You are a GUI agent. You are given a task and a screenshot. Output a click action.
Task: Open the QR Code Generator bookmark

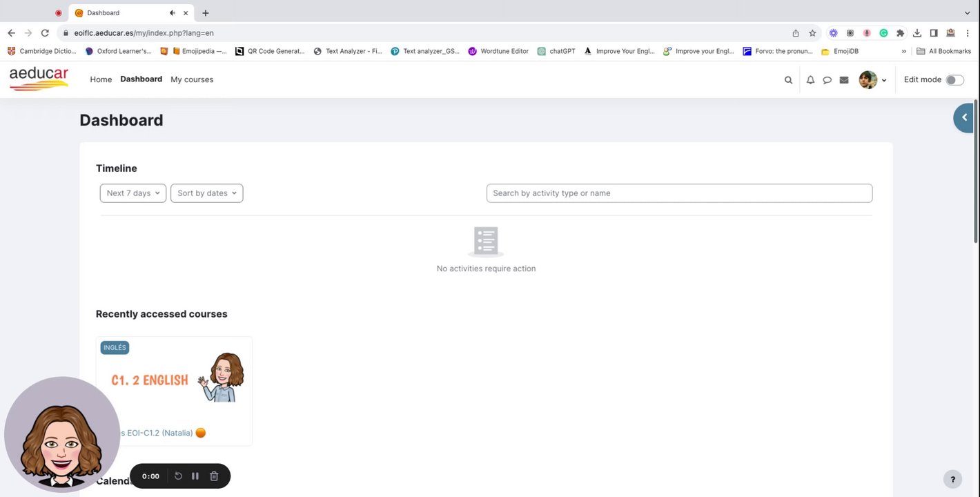click(x=270, y=51)
